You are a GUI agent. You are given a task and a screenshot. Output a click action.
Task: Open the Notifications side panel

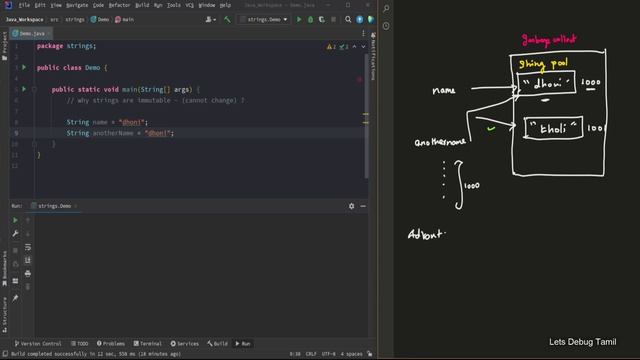click(373, 57)
